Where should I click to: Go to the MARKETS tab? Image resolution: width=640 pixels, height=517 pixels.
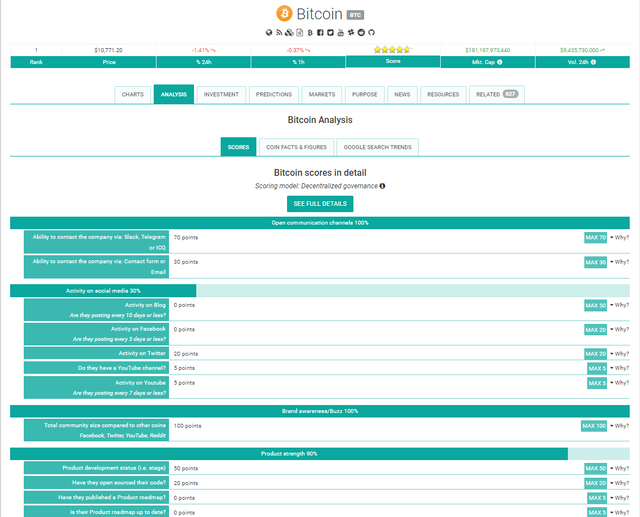tap(322, 95)
